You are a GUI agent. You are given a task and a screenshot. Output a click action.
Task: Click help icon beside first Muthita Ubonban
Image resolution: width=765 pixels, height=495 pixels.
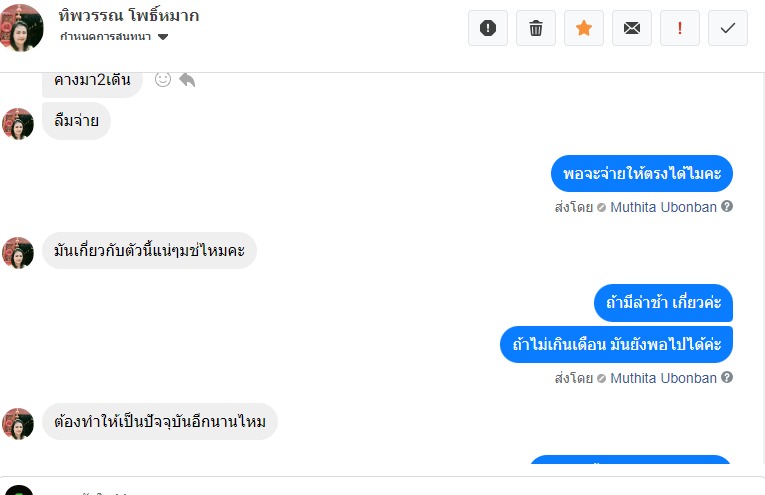pyautogui.click(x=727, y=207)
